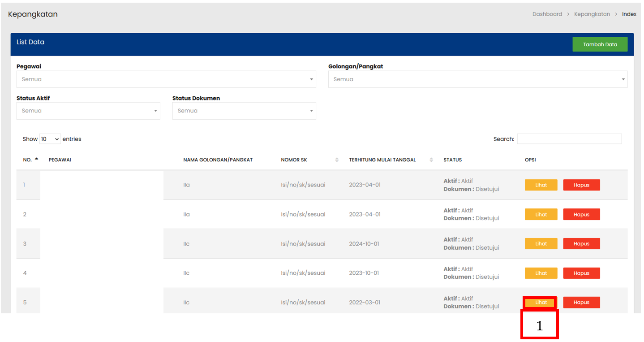The width and height of the screenshot is (644, 342).
Task: Open the Pegawai filter dropdown
Action: 166,79
